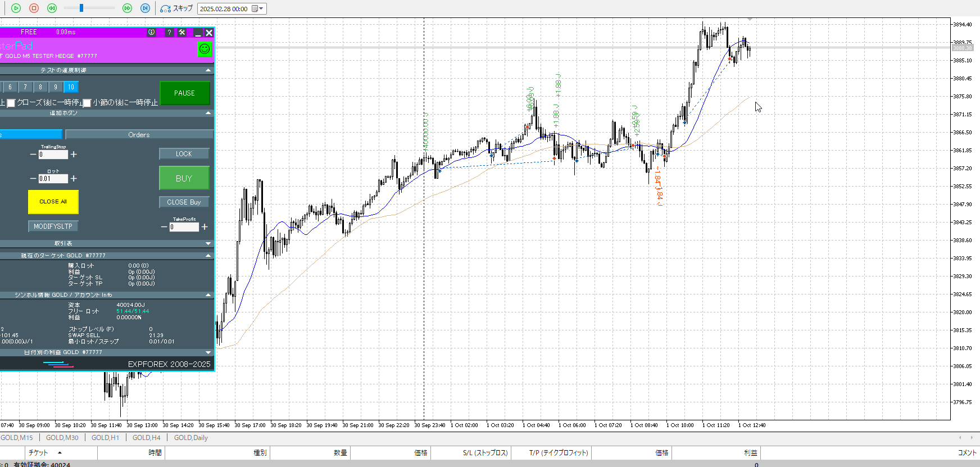Click the green BUY button
The height and width of the screenshot is (467, 980).
184,178
